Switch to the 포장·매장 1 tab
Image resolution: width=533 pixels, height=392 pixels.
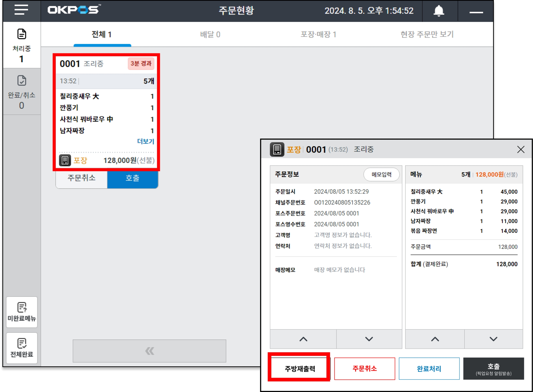tap(318, 35)
